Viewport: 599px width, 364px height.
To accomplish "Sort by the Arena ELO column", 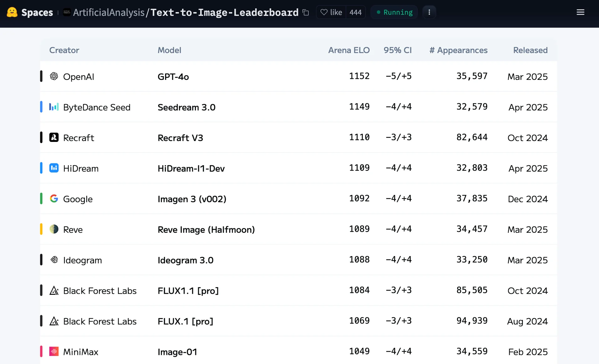I will (349, 50).
